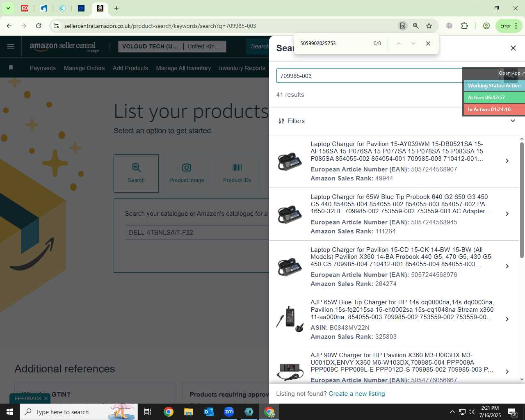525x420 pixels.
Task: Click the find-in-page icon in address bar
Action: [403, 26]
